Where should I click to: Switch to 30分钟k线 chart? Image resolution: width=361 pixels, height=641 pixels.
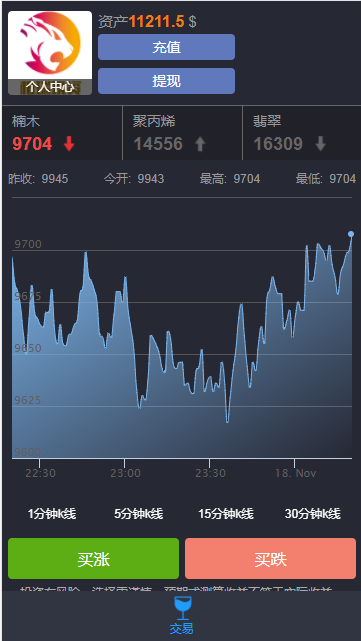[x=312, y=513]
